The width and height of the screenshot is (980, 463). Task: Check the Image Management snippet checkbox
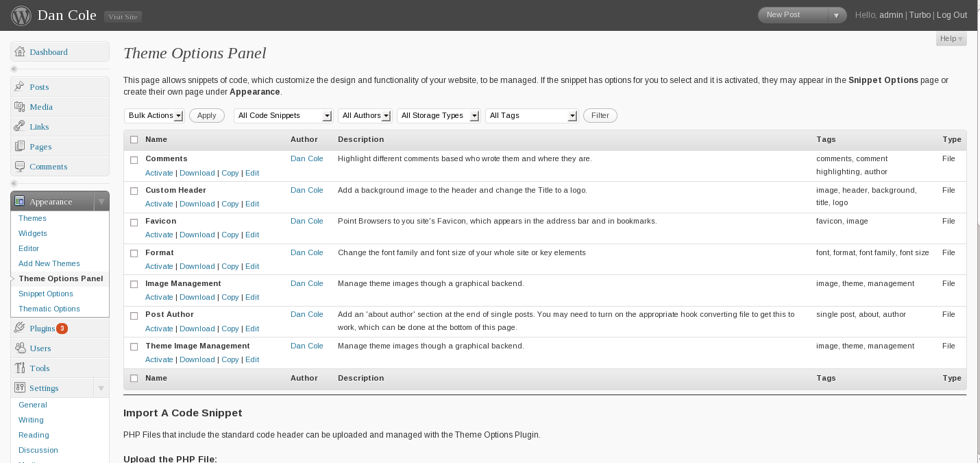134,285
